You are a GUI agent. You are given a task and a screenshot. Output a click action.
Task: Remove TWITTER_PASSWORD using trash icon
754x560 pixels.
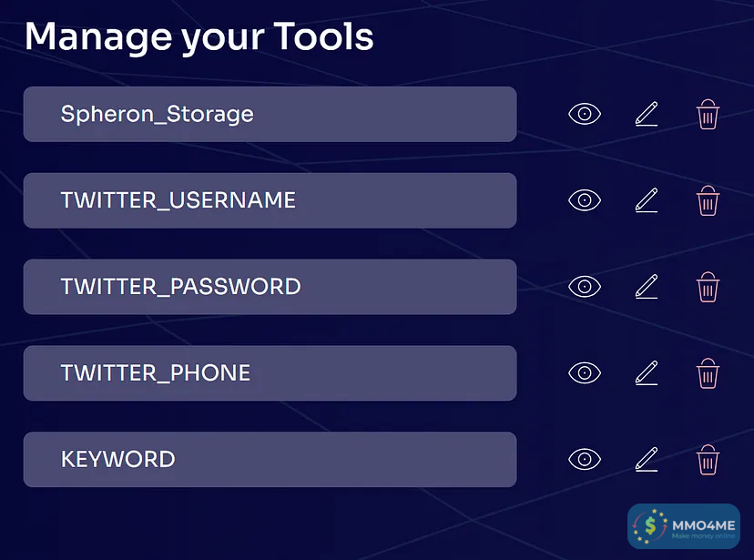coord(708,287)
